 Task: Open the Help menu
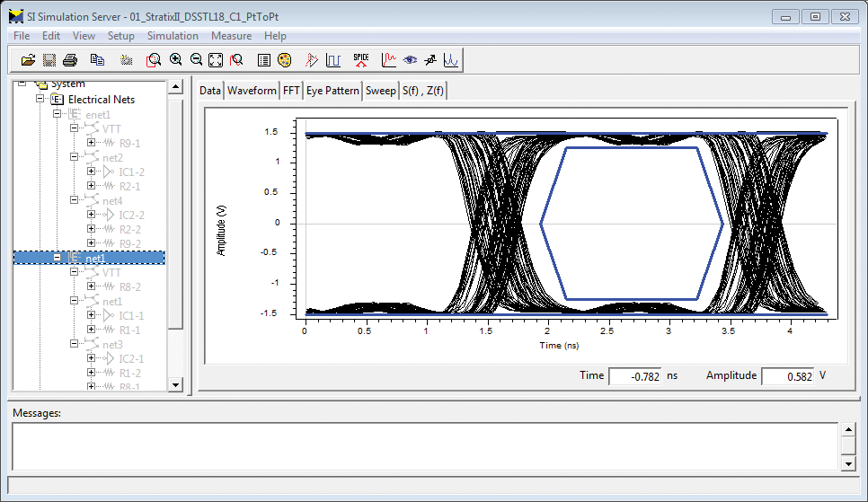coord(275,36)
